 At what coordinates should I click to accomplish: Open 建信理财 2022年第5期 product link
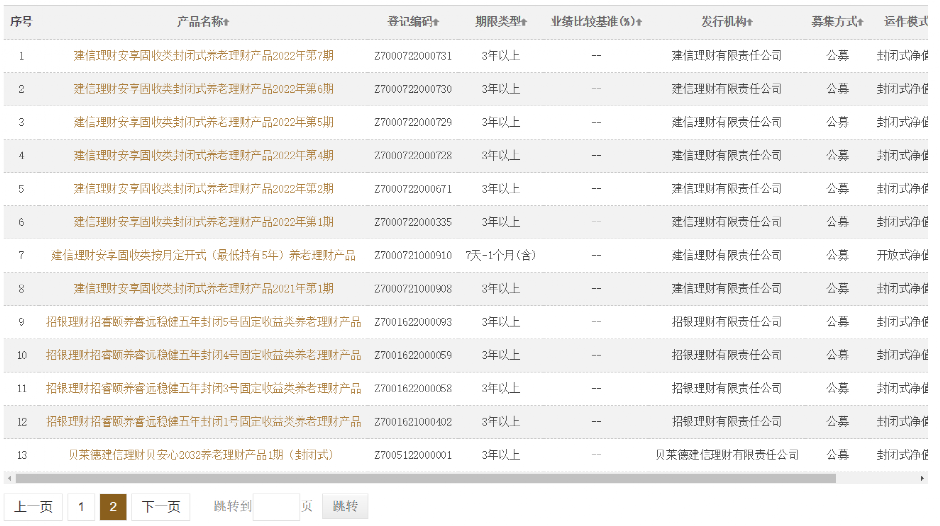(203, 122)
